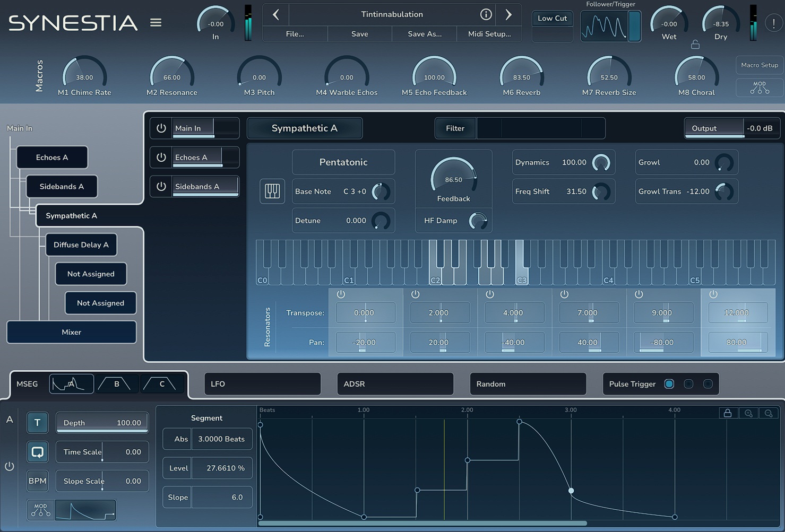
Task: Open MSEG MOD routing icon
Action: (x=40, y=510)
